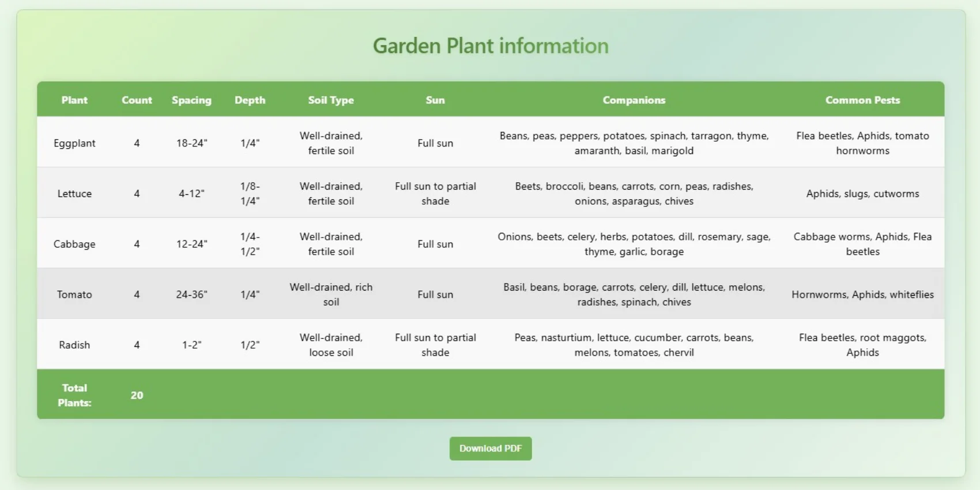Click the Sun column header

[x=435, y=100]
